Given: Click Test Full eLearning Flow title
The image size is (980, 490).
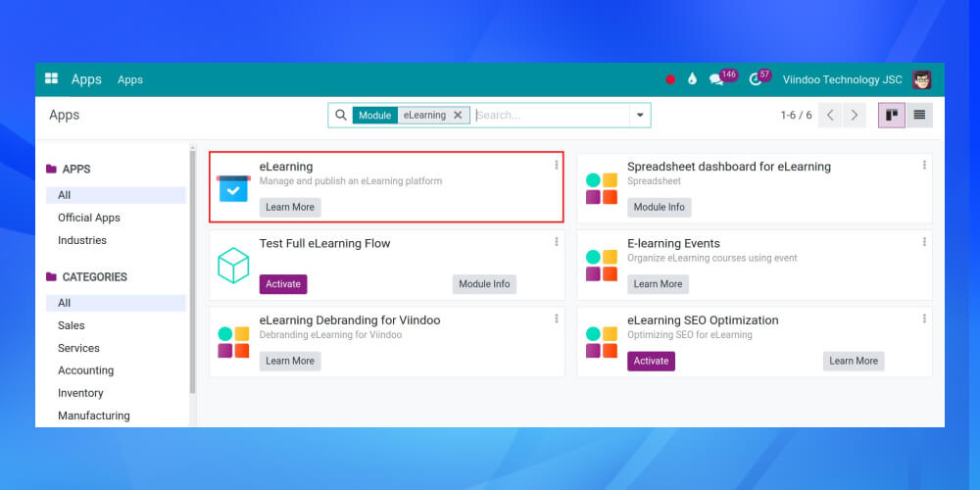Looking at the screenshot, I should coord(325,244).
